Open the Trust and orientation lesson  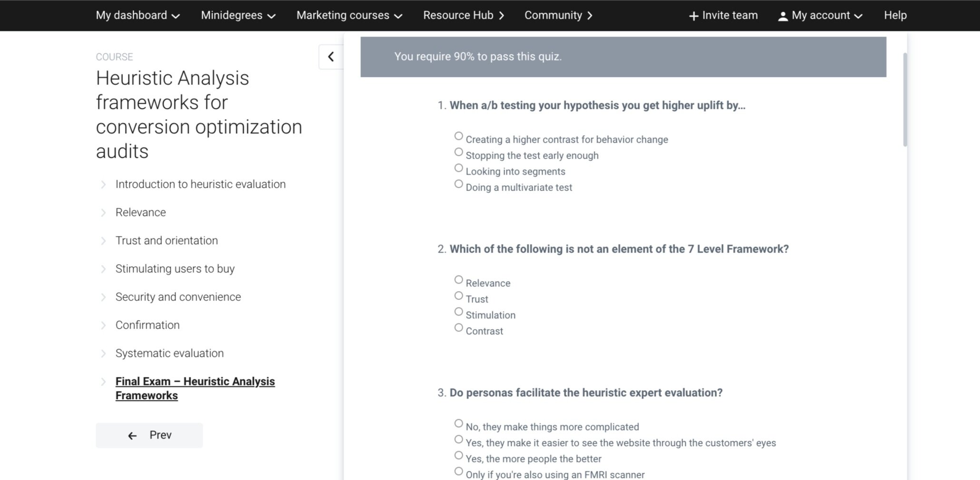[x=166, y=241]
